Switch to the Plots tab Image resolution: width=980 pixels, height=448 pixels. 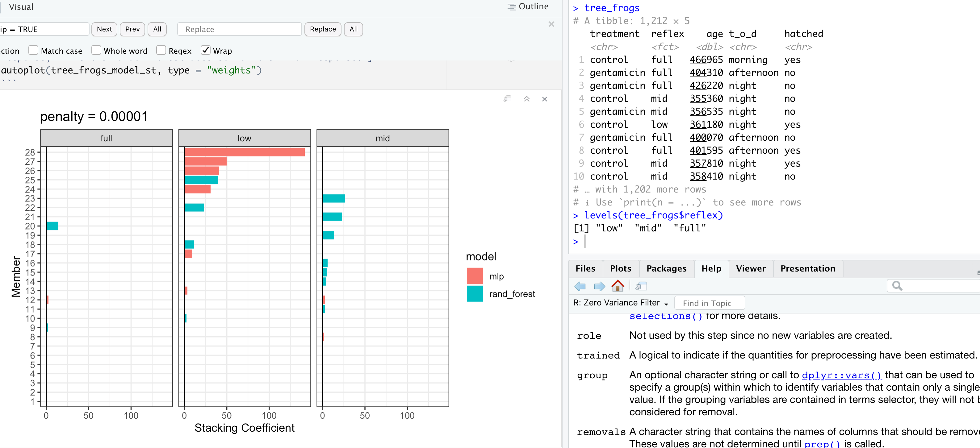click(621, 268)
